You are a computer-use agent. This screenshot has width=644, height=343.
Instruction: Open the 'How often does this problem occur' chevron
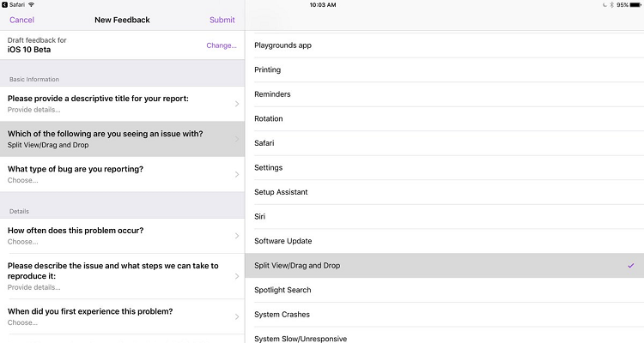click(237, 236)
